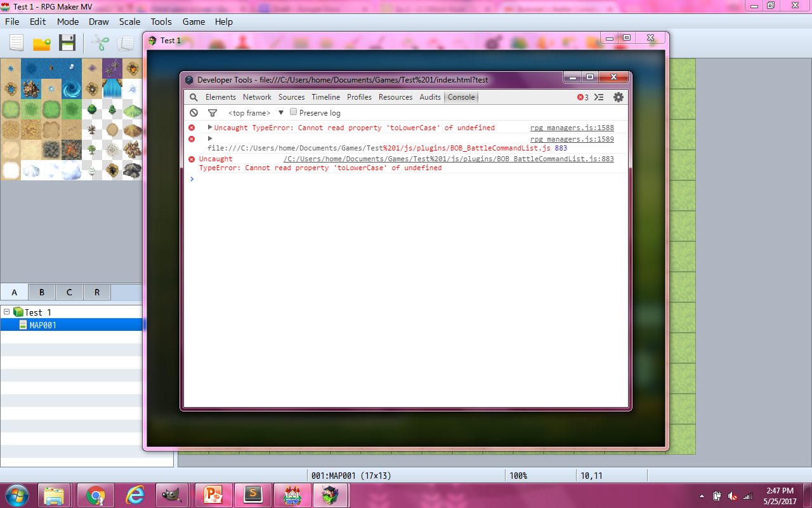Open Windows Explorer from the taskbar

click(x=55, y=495)
